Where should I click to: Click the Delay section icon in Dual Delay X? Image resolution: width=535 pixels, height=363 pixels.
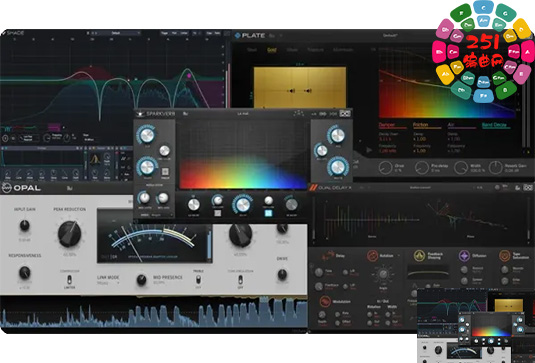[x=328, y=255]
